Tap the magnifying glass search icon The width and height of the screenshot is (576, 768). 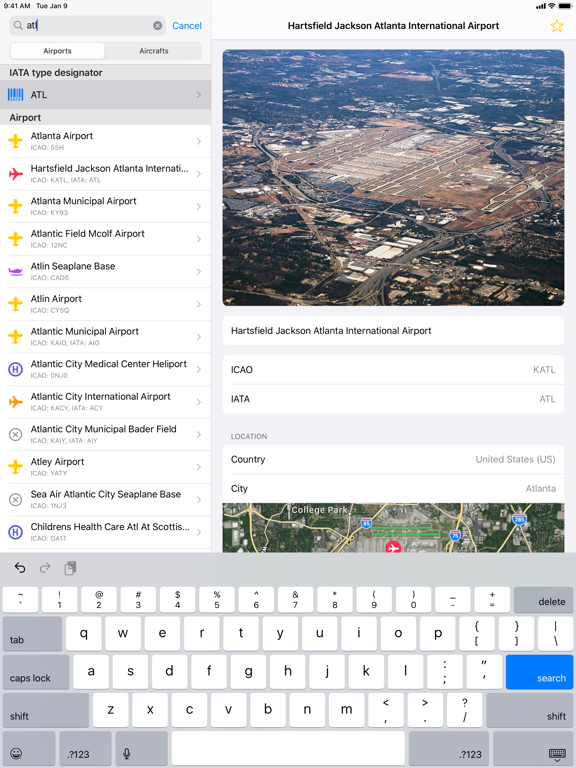click(x=18, y=25)
